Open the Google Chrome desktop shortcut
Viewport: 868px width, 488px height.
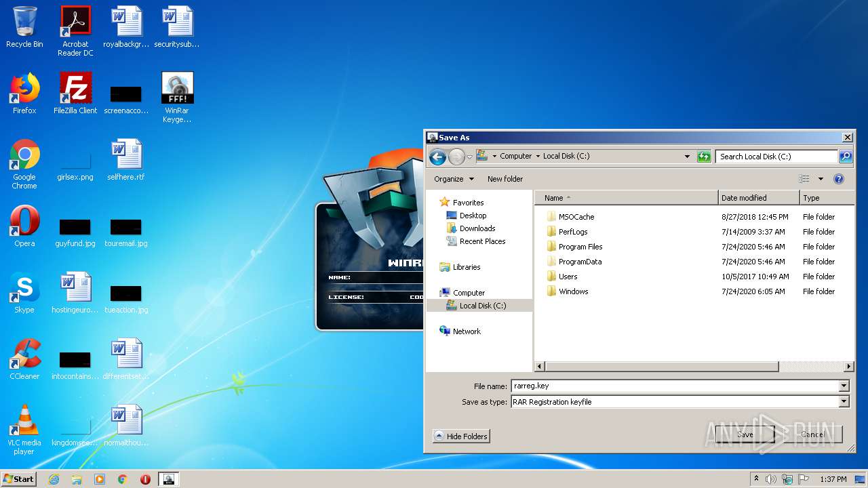pyautogui.click(x=24, y=164)
